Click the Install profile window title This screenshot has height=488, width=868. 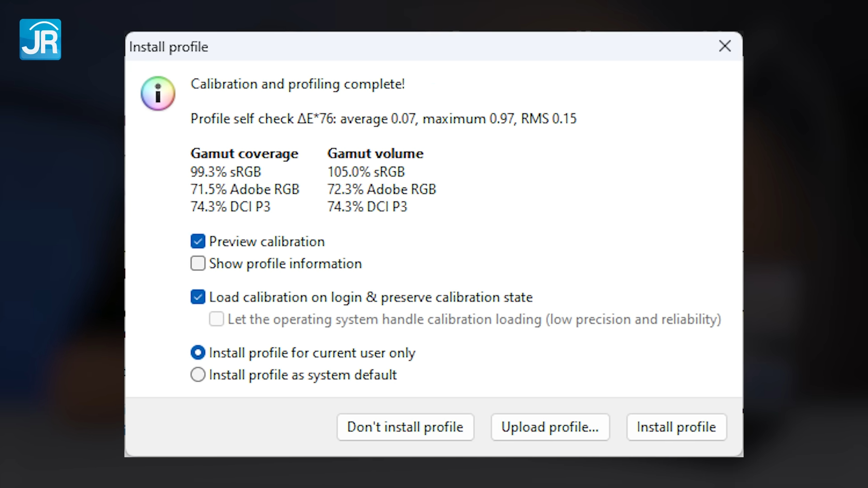[169, 47]
